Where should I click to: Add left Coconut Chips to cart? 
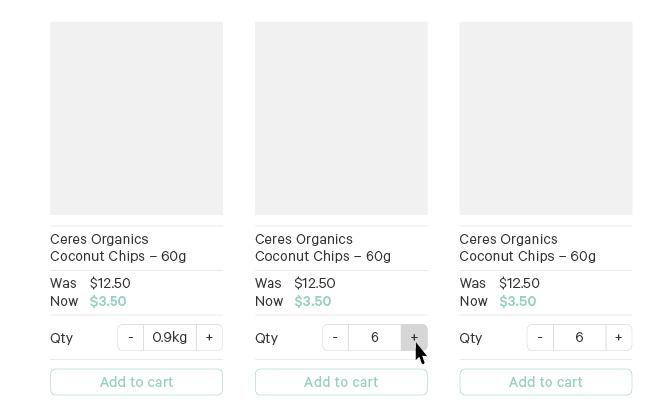coord(136,382)
